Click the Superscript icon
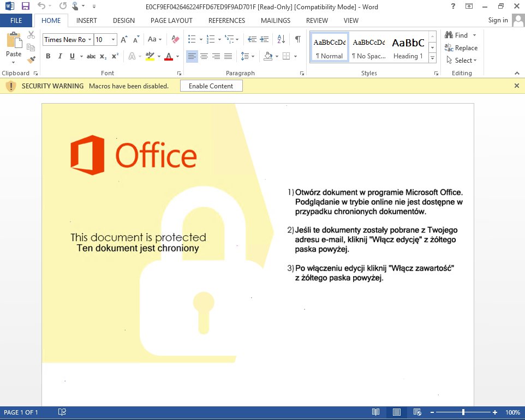The width and height of the screenshot is (525, 420). click(115, 56)
